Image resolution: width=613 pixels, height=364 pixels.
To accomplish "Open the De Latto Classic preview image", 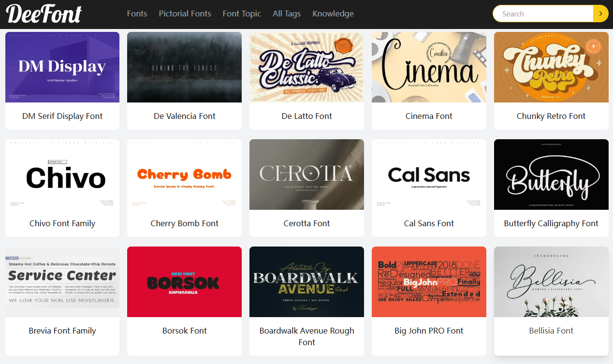I will (x=306, y=67).
